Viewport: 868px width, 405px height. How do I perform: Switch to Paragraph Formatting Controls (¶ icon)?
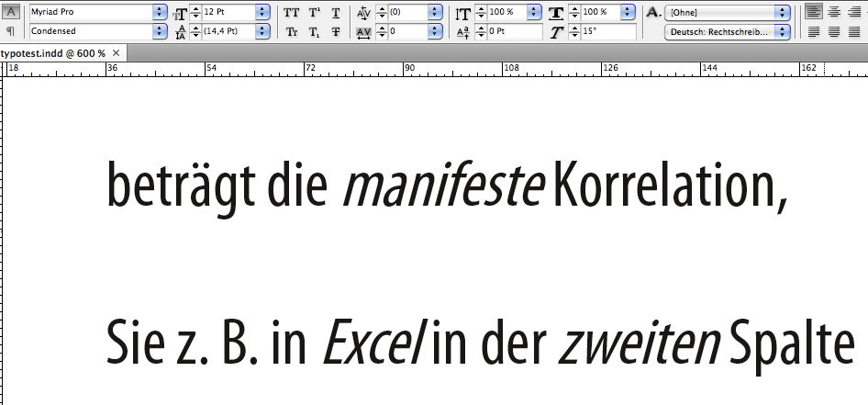tap(10, 31)
